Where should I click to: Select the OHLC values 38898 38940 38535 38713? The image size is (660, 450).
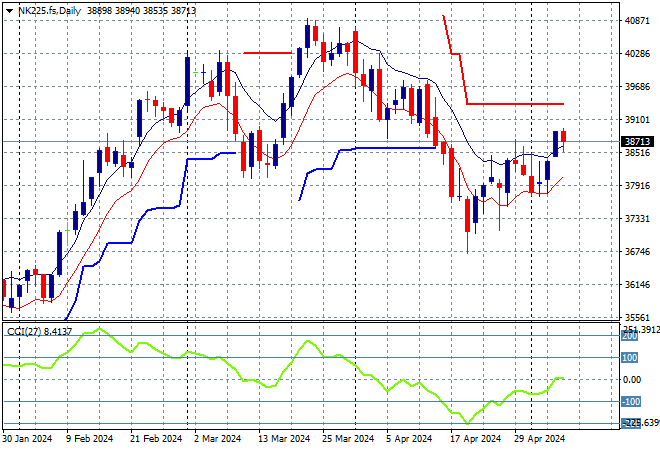(141, 11)
